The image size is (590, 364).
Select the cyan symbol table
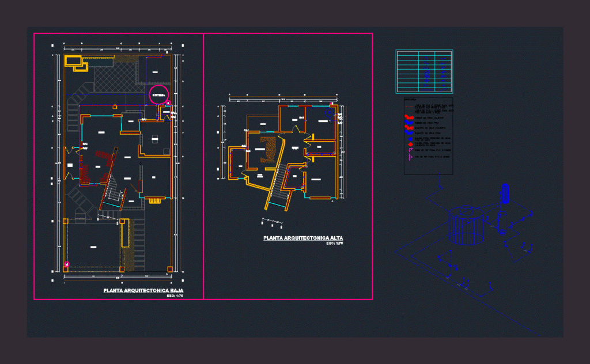(x=424, y=71)
